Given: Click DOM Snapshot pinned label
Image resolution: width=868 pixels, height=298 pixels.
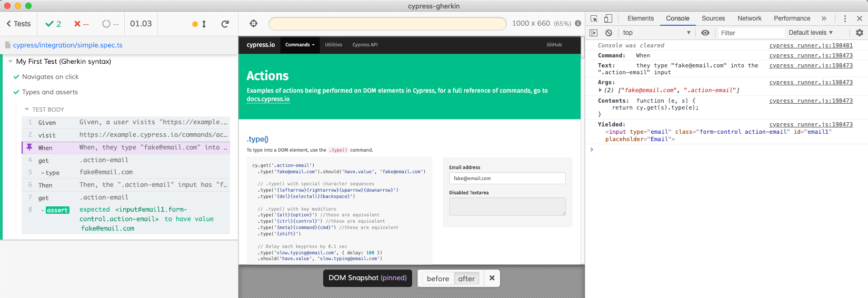Looking at the screenshot, I should (367, 278).
